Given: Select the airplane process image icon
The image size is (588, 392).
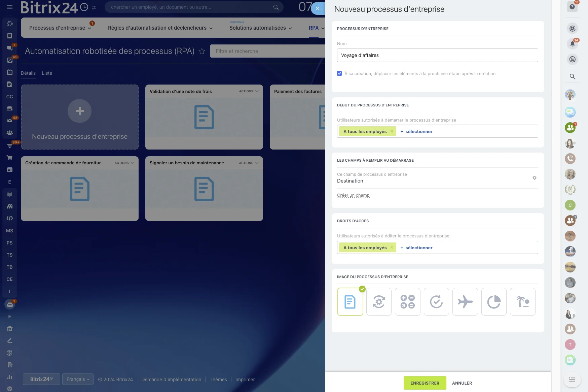Looking at the screenshot, I should click(x=465, y=302).
